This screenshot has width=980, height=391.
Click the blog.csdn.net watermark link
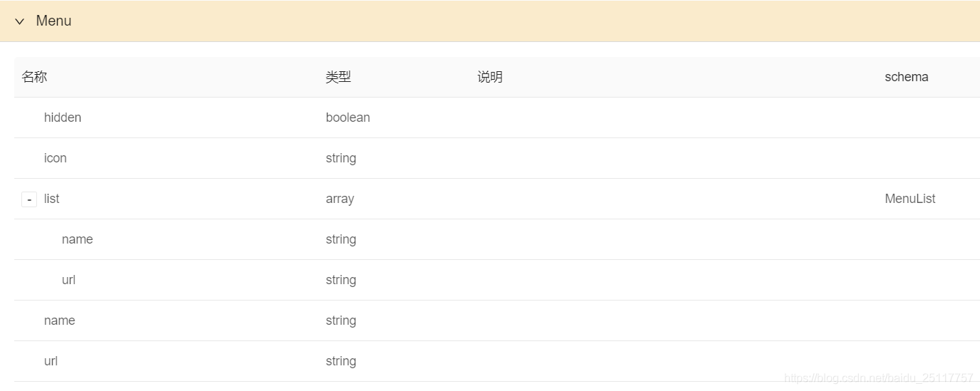[x=878, y=377]
